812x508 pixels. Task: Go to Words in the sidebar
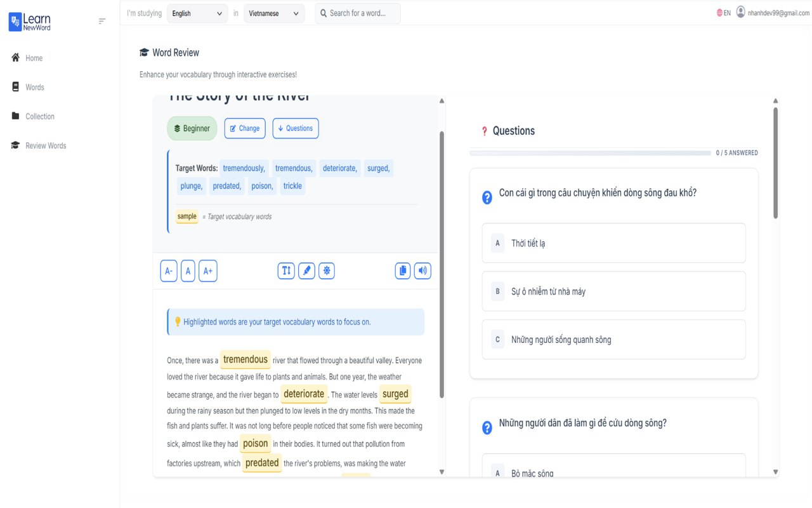tap(35, 87)
